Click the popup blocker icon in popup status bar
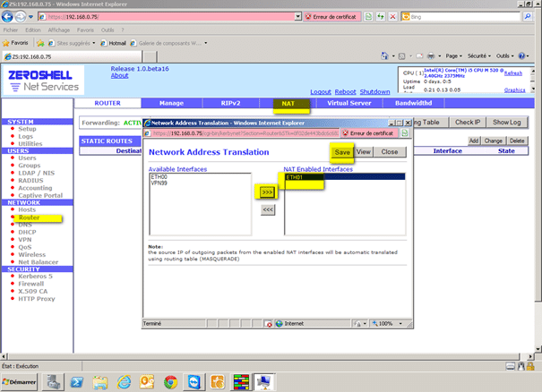The image size is (542, 392). 268,324
